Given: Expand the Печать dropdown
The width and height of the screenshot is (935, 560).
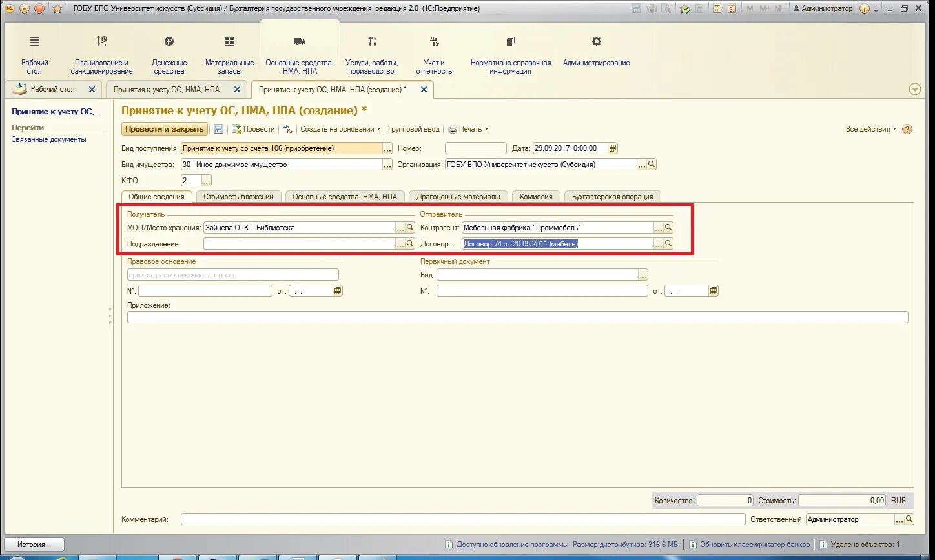Looking at the screenshot, I should pos(469,129).
